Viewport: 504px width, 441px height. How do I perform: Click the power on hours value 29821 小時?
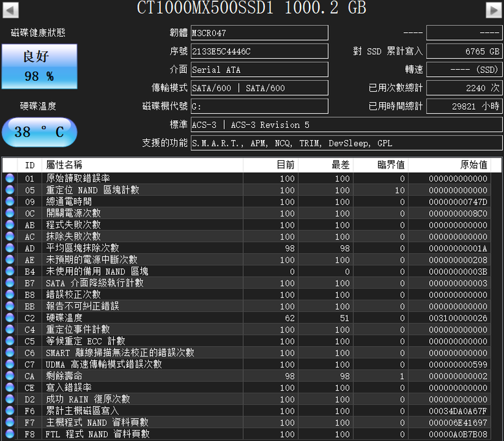point(464,106)
